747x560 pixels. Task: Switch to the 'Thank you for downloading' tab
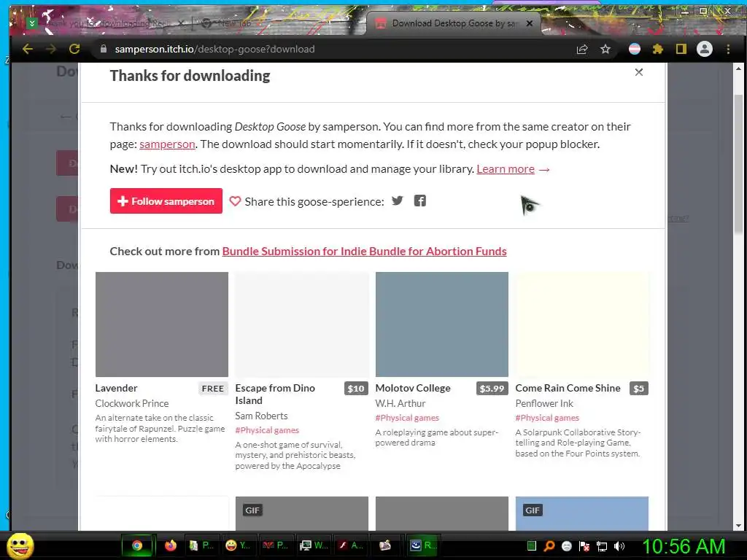[x=105, y=23]
